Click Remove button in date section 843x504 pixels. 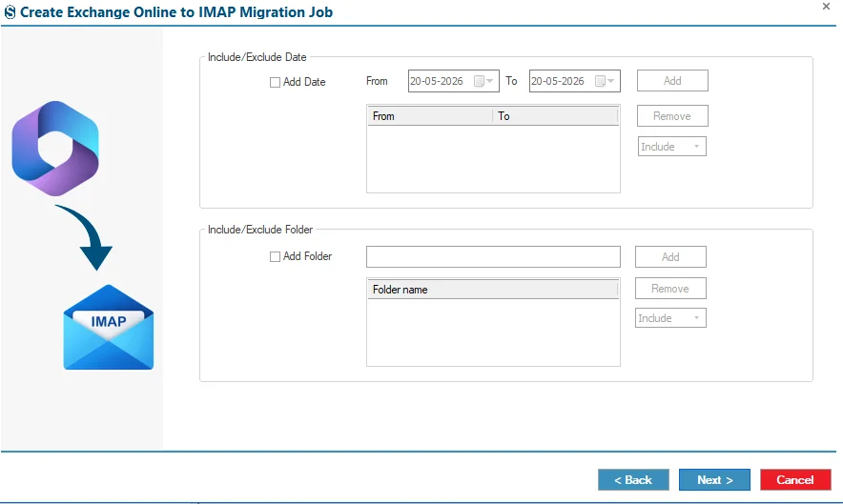click(672, 116)
